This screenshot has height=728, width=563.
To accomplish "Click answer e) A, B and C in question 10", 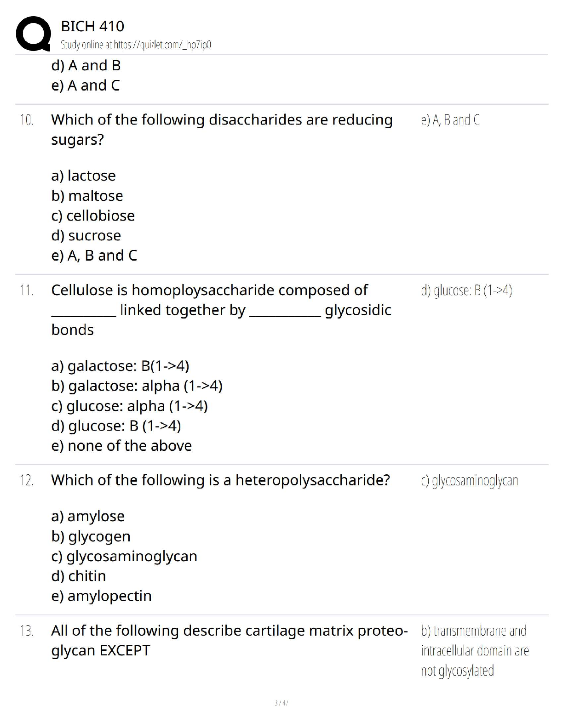I will point(450,120).
